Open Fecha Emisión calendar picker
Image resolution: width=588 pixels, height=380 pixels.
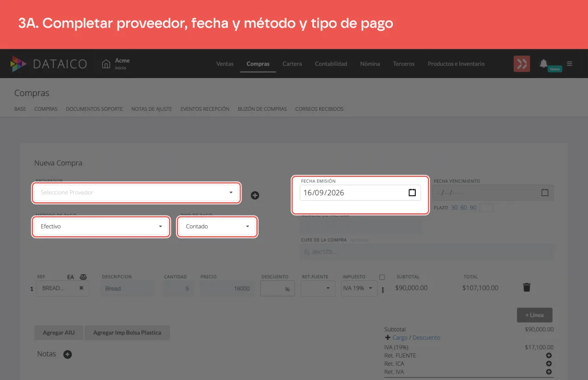[x=412, y=193]
